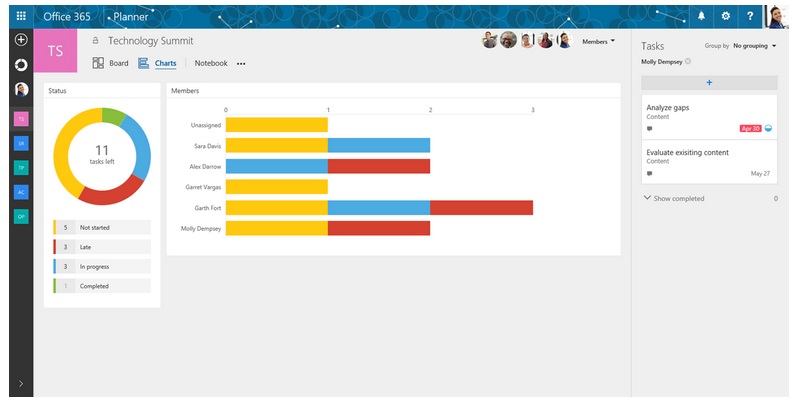Click the third member avatar in header
Screen dimensions: 802x403
point(527,40)
